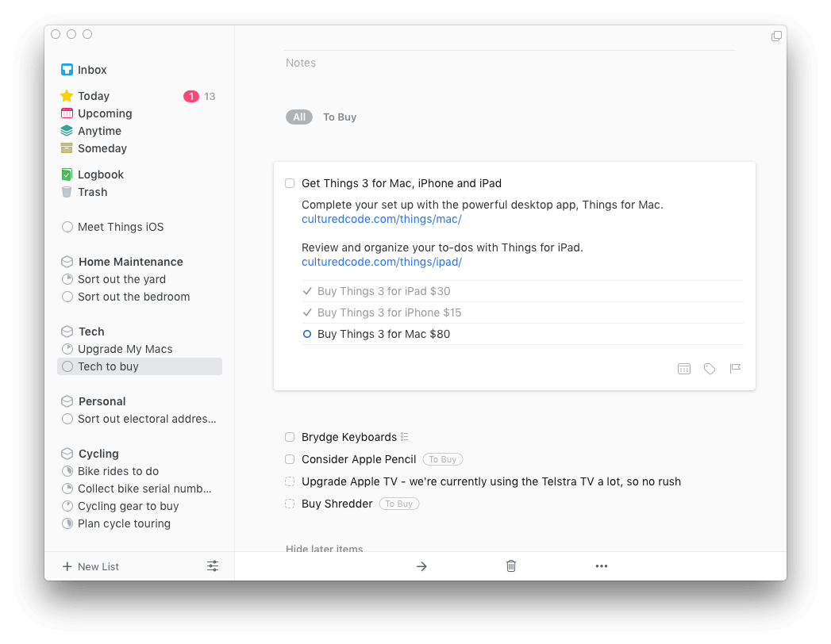Select the Inbox list label
Viewport: 831px width, 644px height.
(x=92, y=70)
